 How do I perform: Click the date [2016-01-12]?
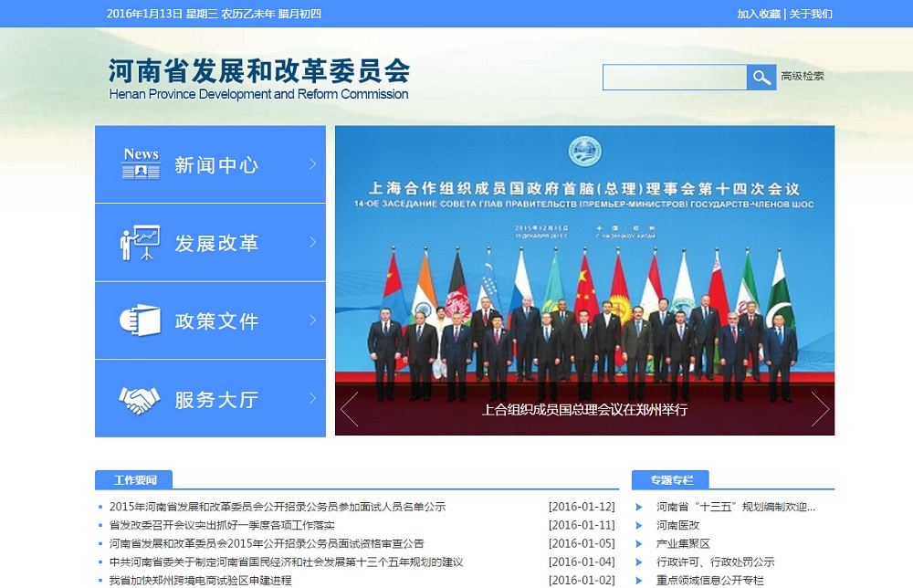582,507
